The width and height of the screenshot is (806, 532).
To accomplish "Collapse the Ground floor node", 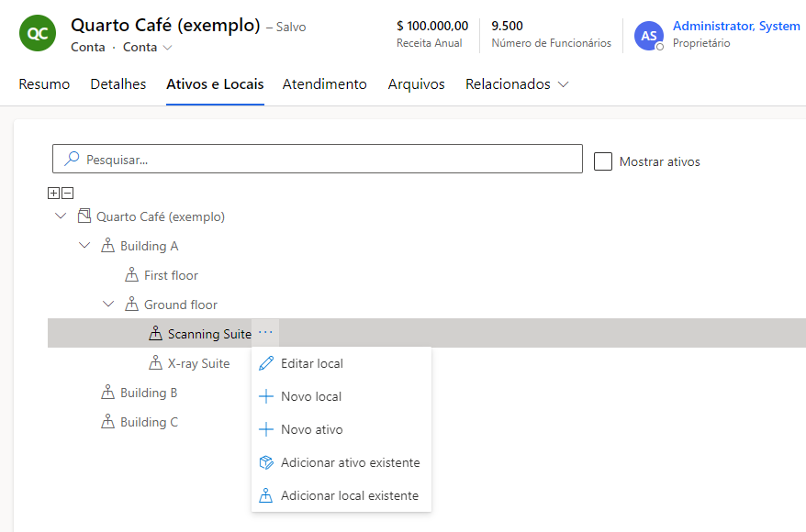I will click(108, 305).
